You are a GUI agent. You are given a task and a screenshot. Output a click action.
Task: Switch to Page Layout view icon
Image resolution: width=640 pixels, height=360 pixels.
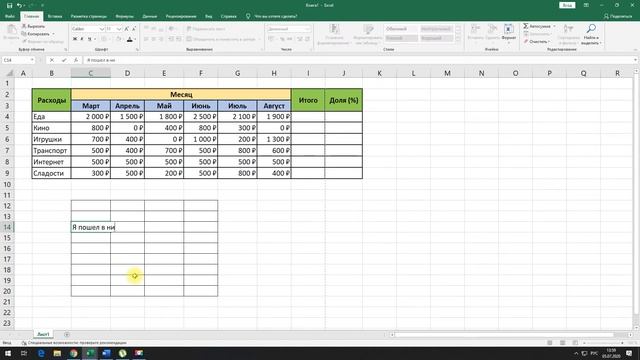(x=562, y=343)
